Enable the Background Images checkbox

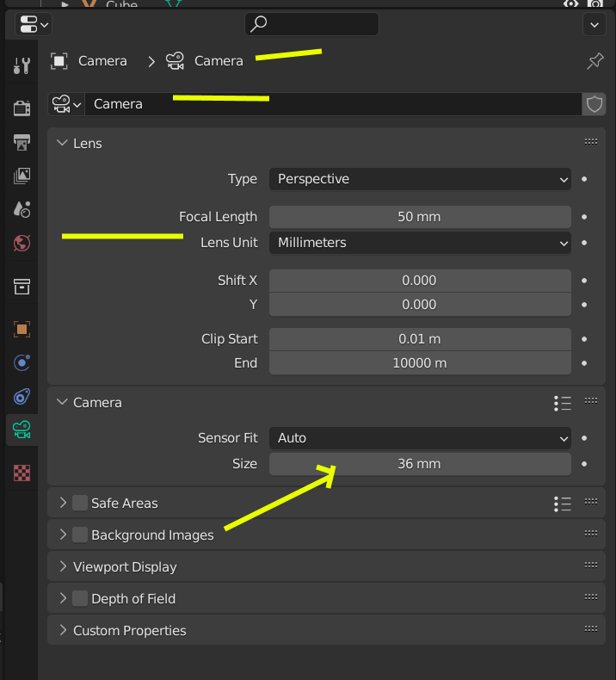[x=80, y=535]
